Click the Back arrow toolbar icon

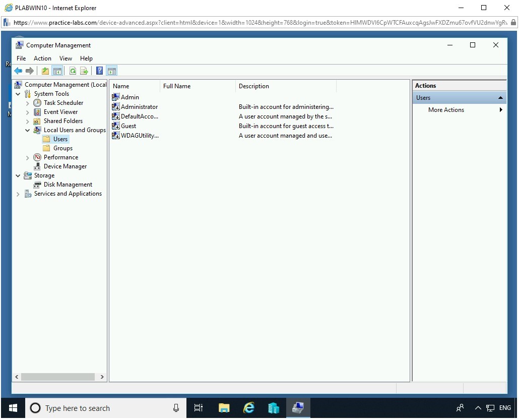point(18,71)
